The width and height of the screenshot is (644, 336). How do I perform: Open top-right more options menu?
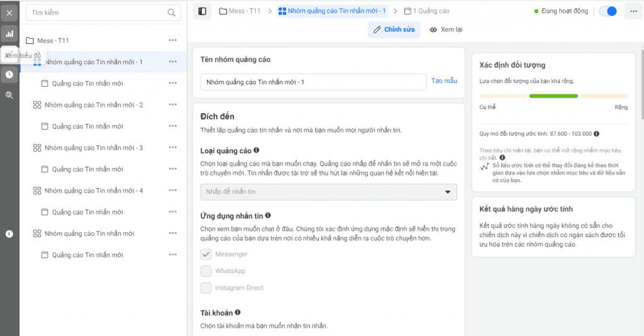633,11
